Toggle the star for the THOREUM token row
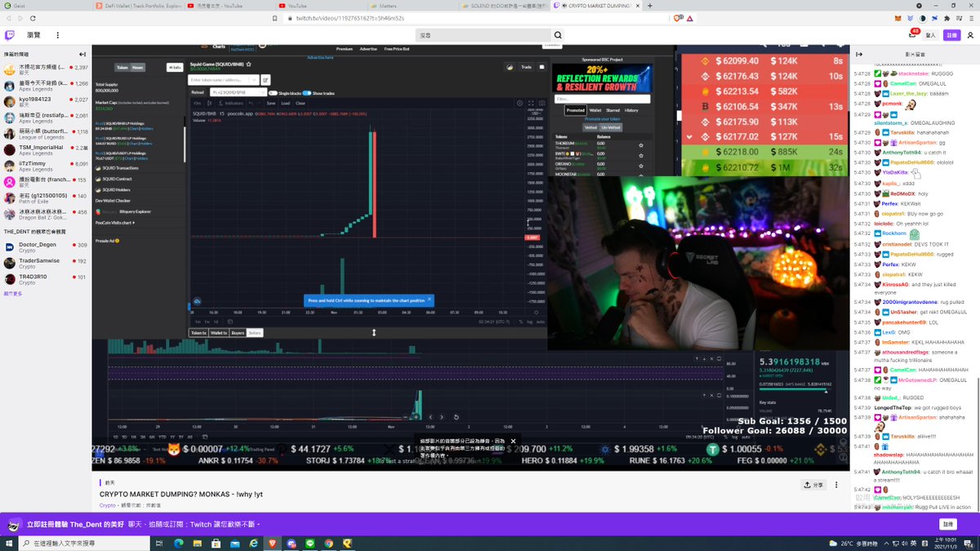This screenshot has height=551, width=980. pos(641,144)
